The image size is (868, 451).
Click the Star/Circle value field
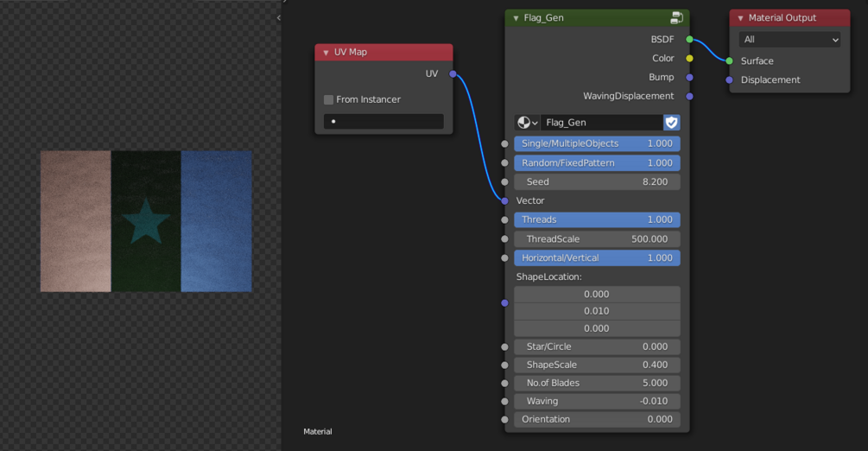tap(597, 346)
